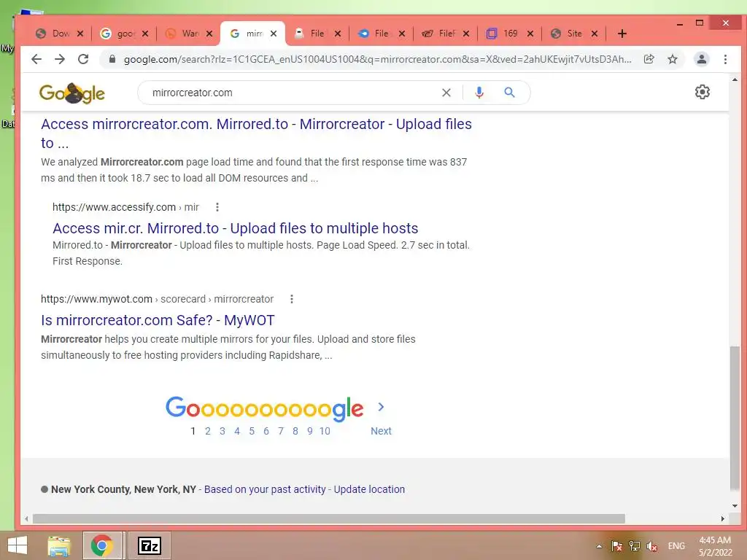Click the scroll right arrow of horizontal scrollbar
The width and height of the screenshot is (747, 560).
click(x=723, y=518)
